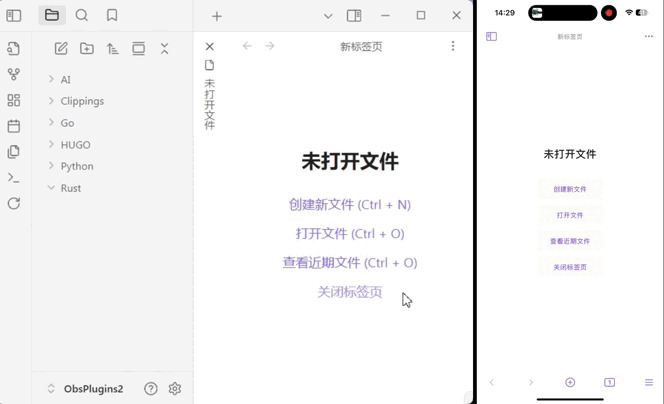Tap 关闭标签页 button on mobile

tap(570, 267)
